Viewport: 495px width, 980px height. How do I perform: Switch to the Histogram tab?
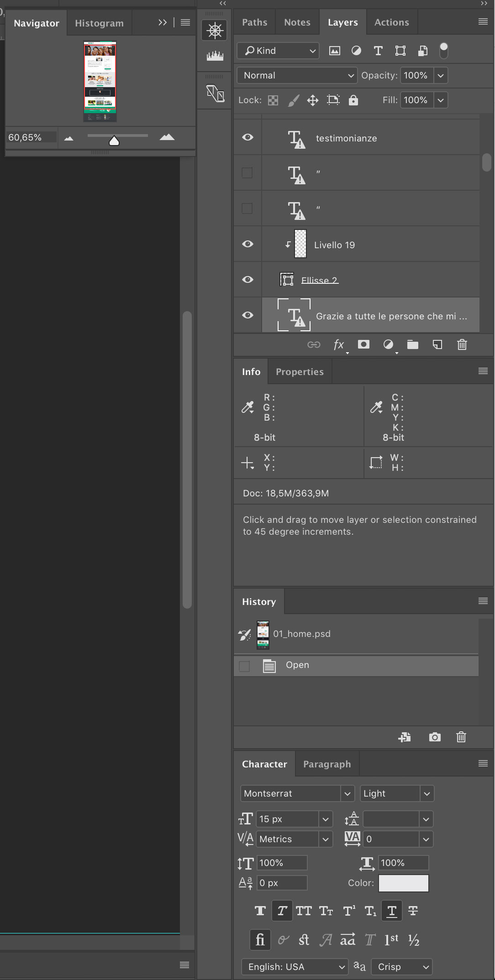(99, 23)
